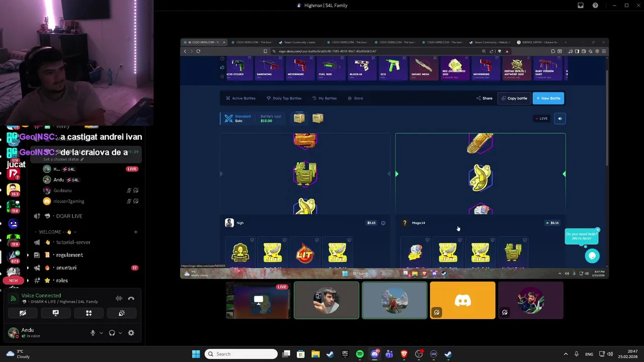The height and width of the screenshot is (362, 644).
Task: Toggle the battle sound speaker button
Action: pos(560,119)
